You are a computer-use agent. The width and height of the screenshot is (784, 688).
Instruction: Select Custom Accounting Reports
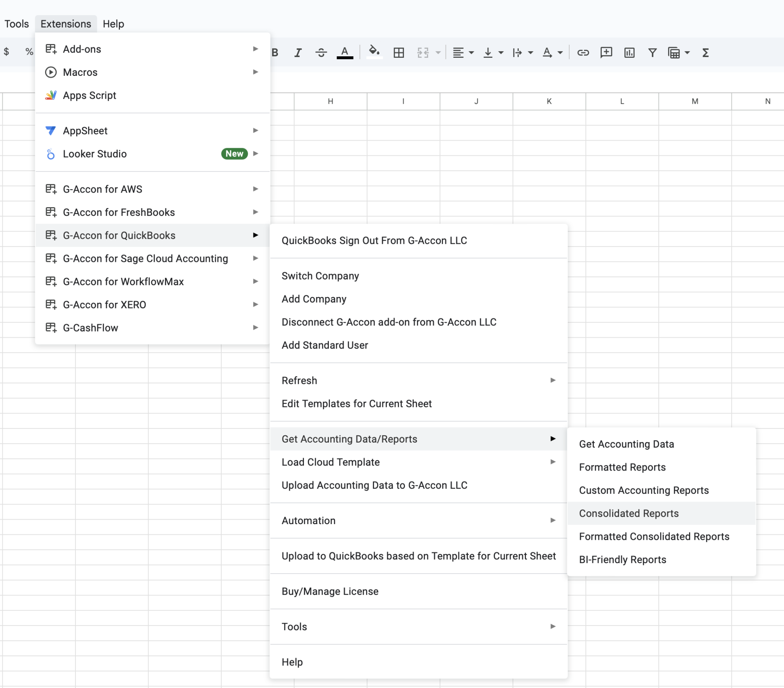[x=661, y=490]
